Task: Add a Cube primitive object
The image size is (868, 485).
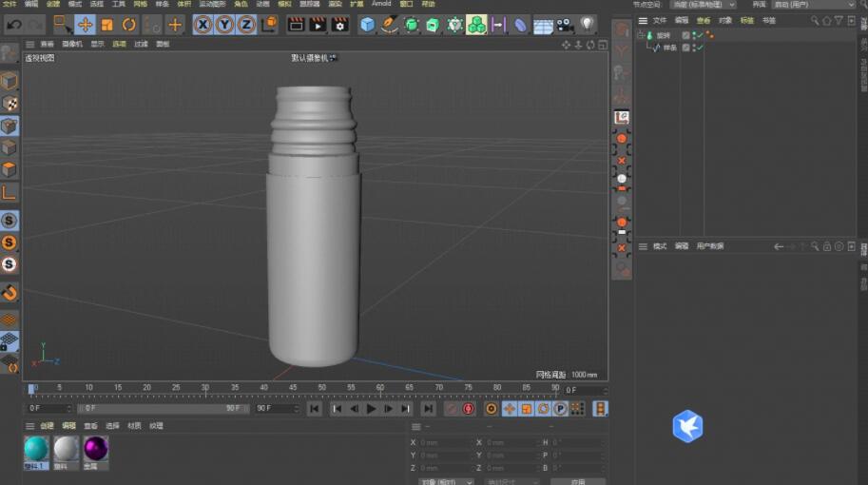Action: point(367,25)
